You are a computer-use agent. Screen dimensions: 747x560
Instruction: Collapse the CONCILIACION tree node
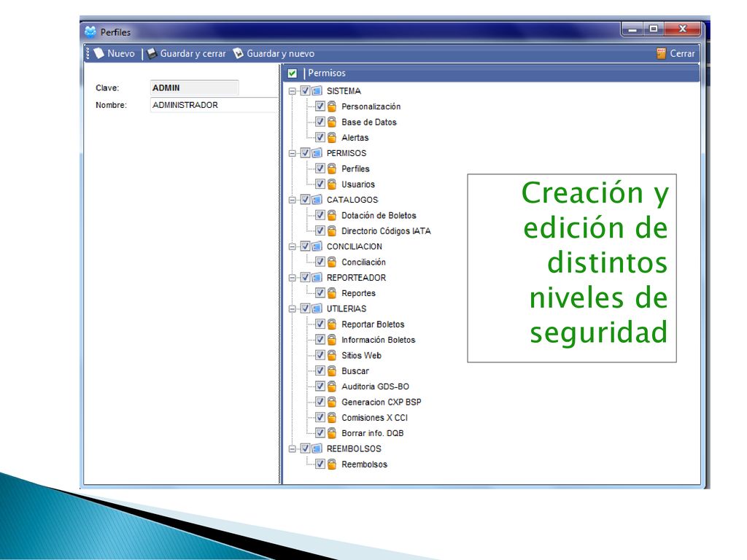[292, 246]
